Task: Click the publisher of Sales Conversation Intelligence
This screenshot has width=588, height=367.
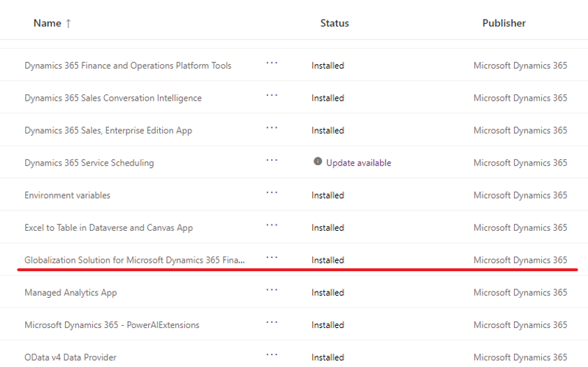Action: 520,98
